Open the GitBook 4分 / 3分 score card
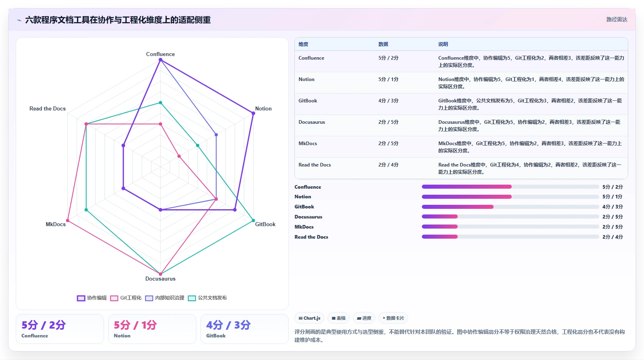This screenshot has height=360, width=644. tap(244, 329)
